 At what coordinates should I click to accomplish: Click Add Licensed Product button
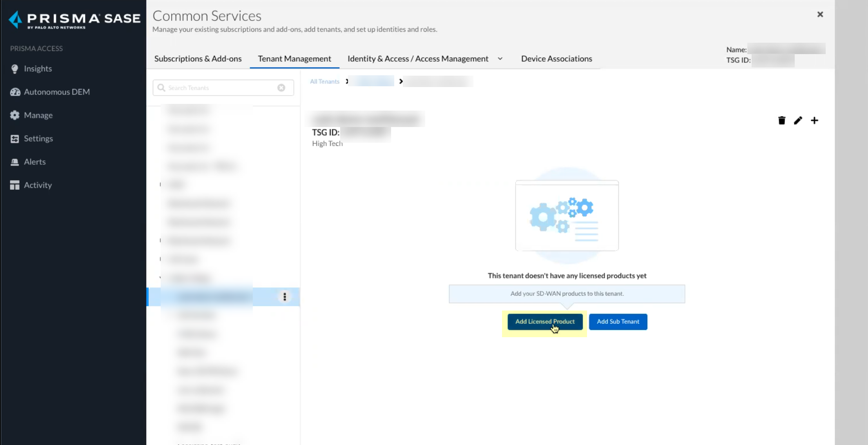pyautogui.click(x=544, y=321)
